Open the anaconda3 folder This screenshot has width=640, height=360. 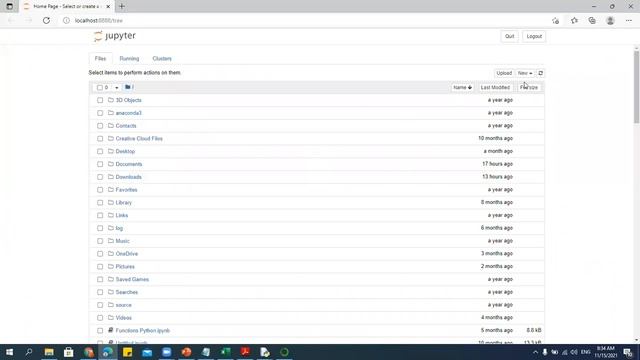[129, 113]
